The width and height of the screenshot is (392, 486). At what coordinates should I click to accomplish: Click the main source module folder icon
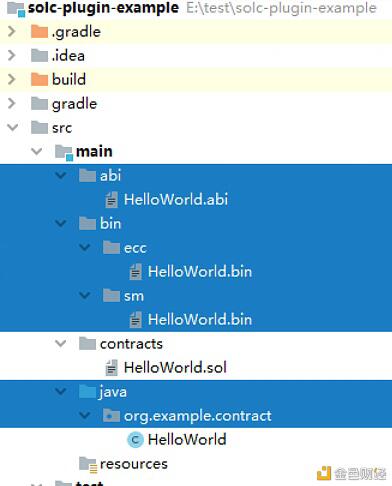64,152
